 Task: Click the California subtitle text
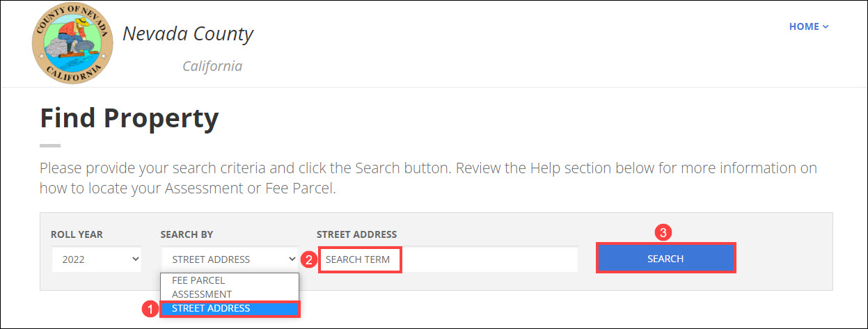pos(212,66)
